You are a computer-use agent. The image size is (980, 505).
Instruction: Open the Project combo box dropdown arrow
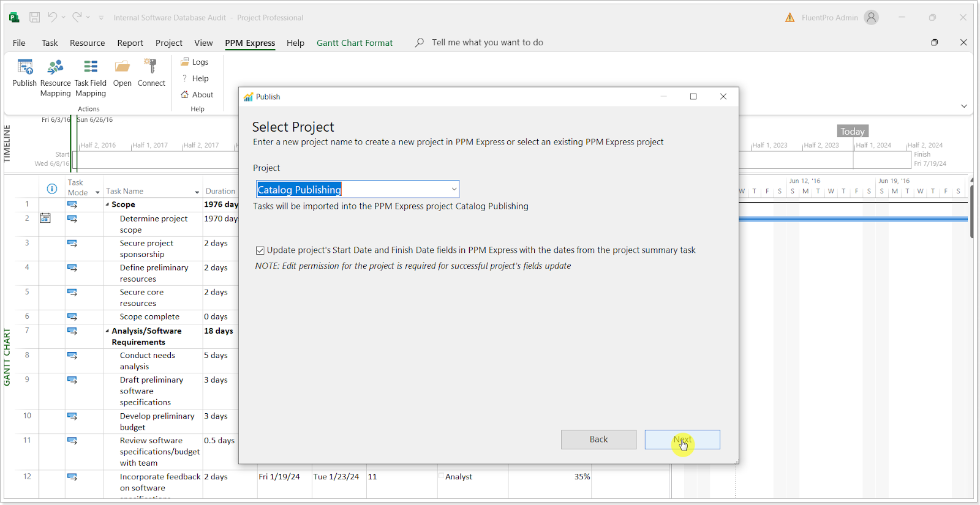[x=454, y=189]
